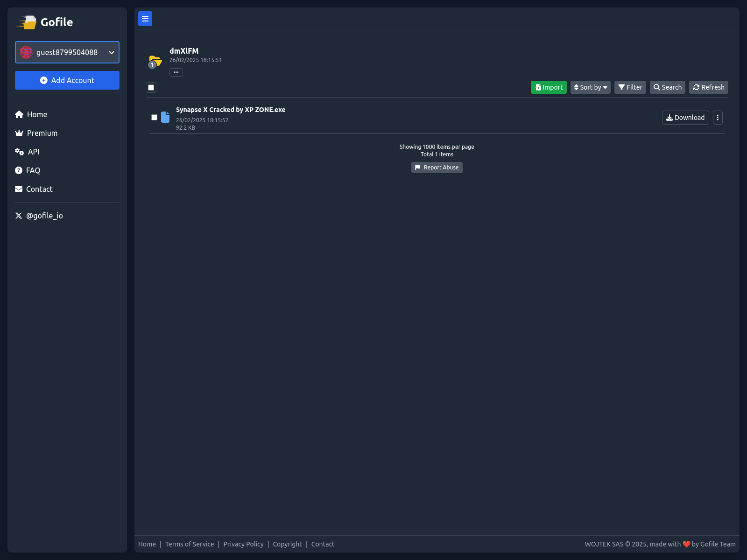
Task: Click the blue file icon for Synapse X
Action: coord(165,117)
